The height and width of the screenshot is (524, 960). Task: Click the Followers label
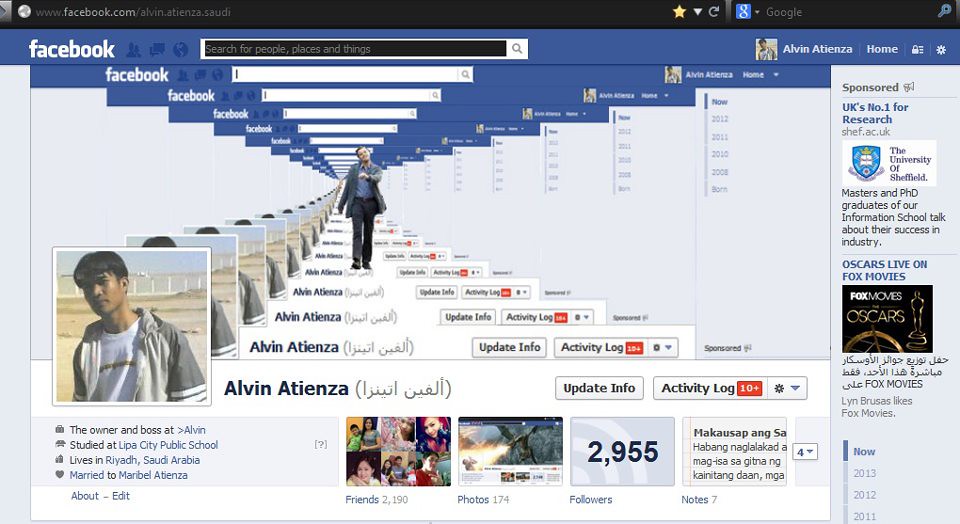[x=590, y=500]
